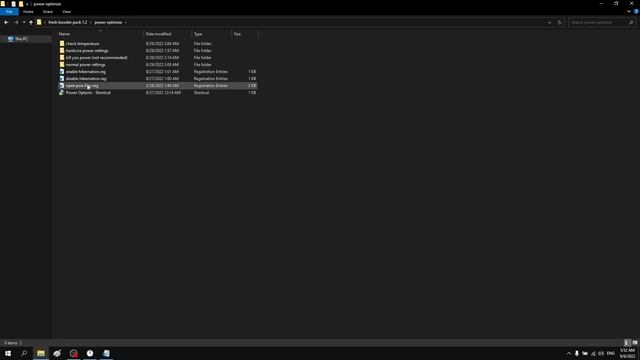The height and width of the screenshot is (360, 640).
Task: Click New folder icon in Quick Access Toolbar
Action: point(21,4)
